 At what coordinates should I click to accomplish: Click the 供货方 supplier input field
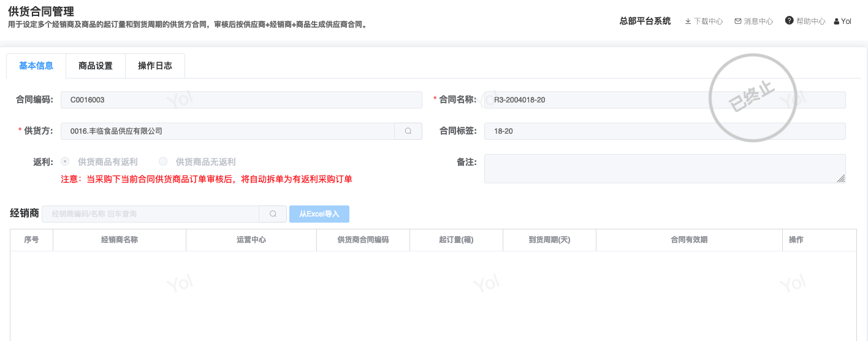(x=227, y=131)
